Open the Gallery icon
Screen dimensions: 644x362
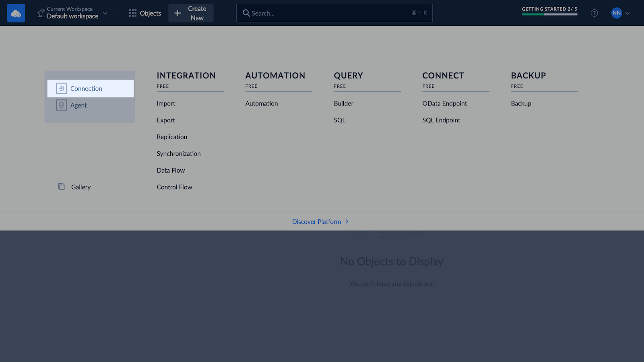pyautogui.click(x=61, y=187)
